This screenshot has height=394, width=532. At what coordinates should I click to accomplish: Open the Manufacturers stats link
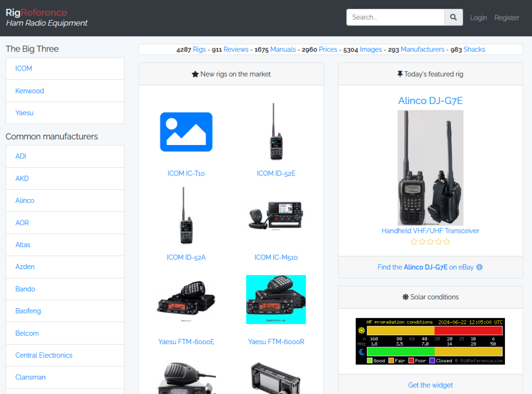[422, 49]
